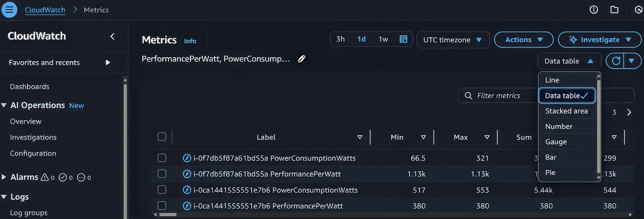Check the i-0f7db5f87a61bd55a PowerConsumptionWatts row
This screenshot has width=644, height=219.
[x=162, y=158]
